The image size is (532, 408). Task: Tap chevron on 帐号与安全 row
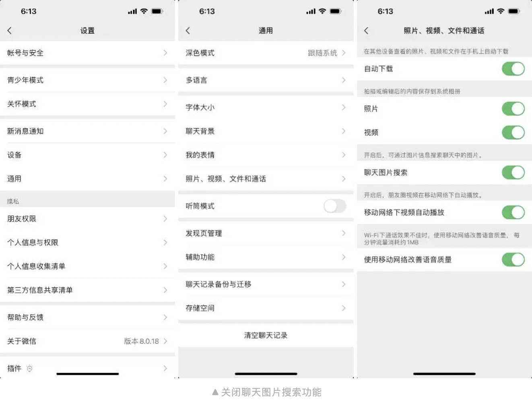tap(165, 53)
